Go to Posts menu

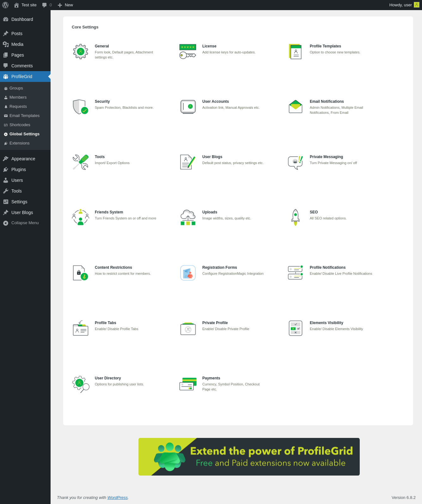[25, 34]
